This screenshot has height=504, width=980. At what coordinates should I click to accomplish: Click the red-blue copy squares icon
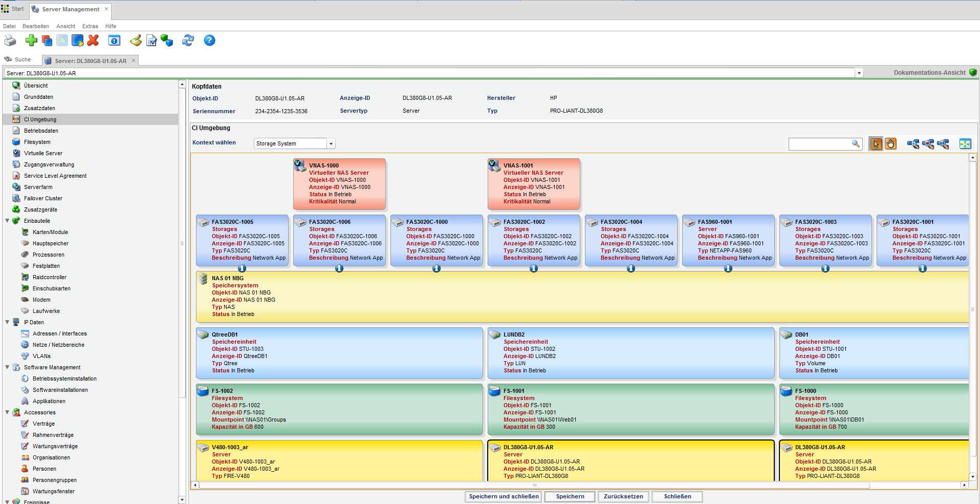[x=47, y=40]
